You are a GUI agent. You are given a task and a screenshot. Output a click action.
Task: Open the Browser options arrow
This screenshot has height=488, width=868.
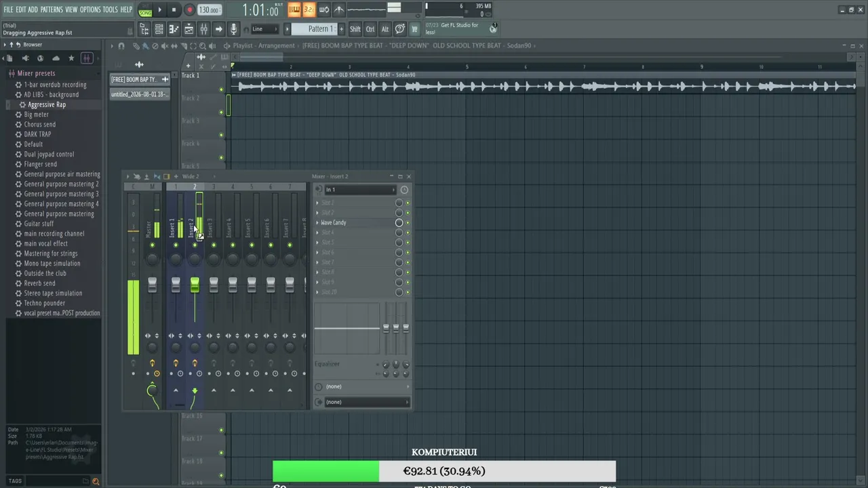(x=5, y=45)
